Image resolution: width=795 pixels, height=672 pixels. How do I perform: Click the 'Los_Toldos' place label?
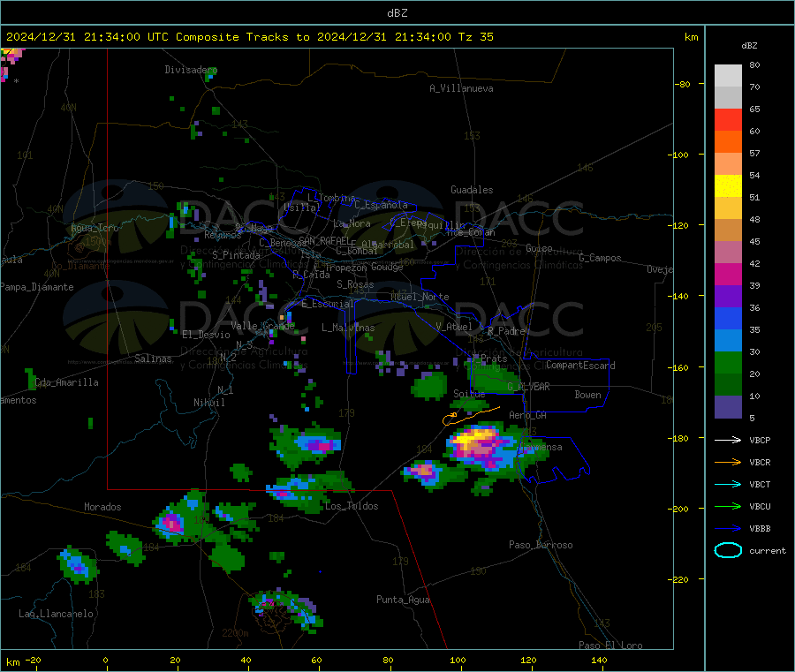pos(352,506)
